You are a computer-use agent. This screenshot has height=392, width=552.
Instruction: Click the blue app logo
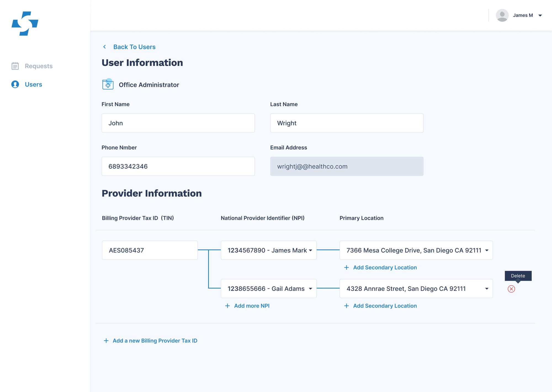[25, 23]
